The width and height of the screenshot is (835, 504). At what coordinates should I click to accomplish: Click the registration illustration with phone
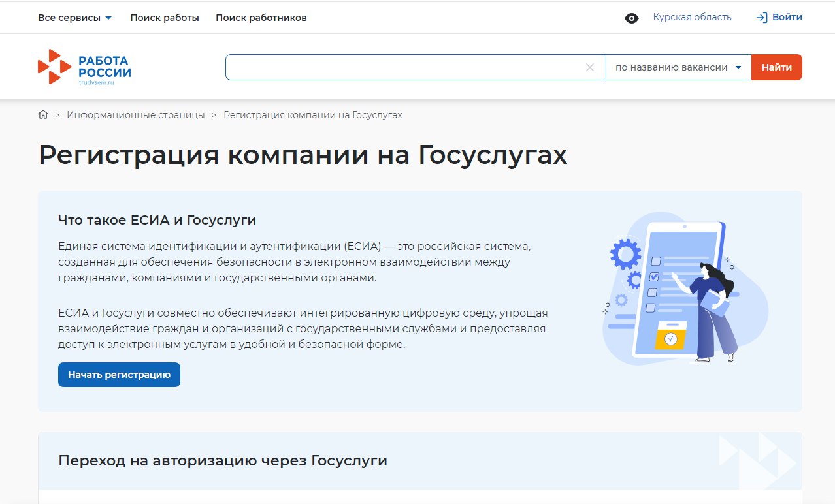pyautogui.click(x=684, y=289)
